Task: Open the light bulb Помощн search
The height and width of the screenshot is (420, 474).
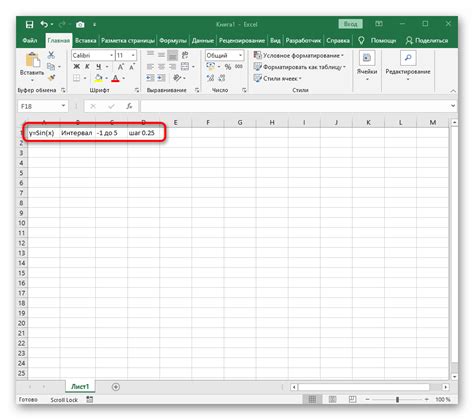Action: [x=377, y=40]
